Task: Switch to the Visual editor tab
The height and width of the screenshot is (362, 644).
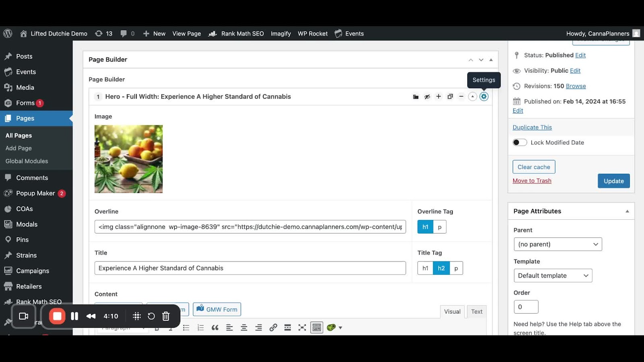Action: point(452,312)
